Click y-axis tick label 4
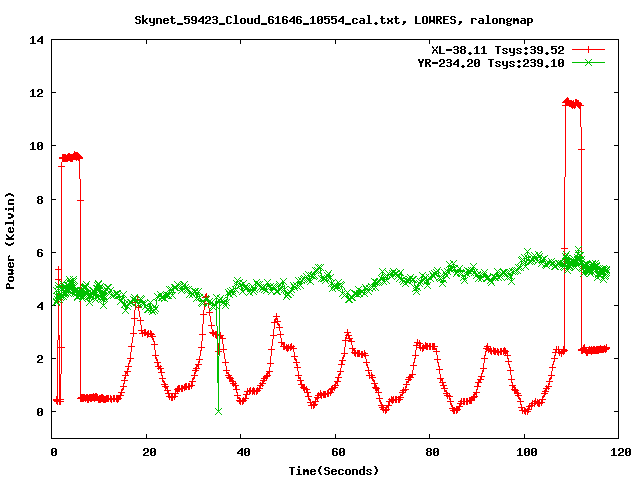Screen dimensions: 640x480 40,306
